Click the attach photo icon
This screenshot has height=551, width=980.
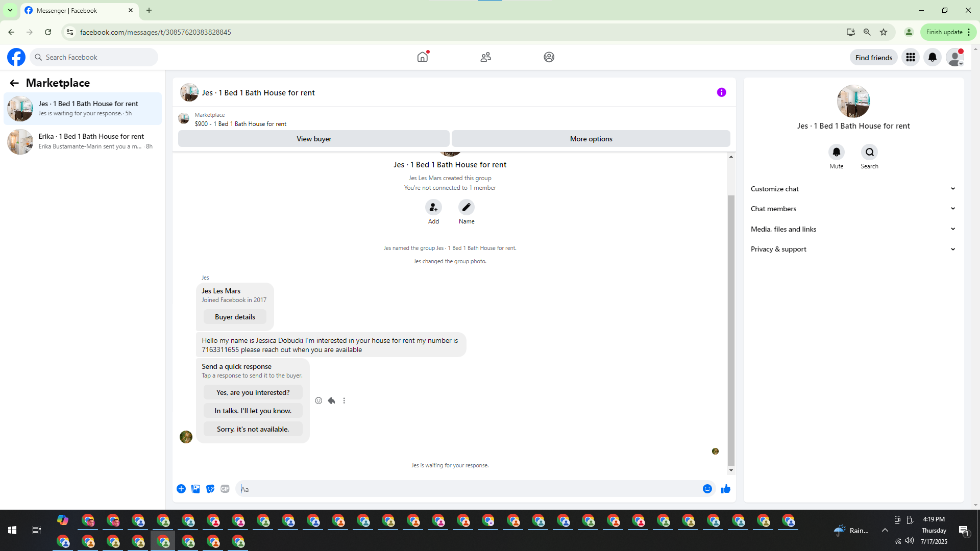[x=195, y=489]
